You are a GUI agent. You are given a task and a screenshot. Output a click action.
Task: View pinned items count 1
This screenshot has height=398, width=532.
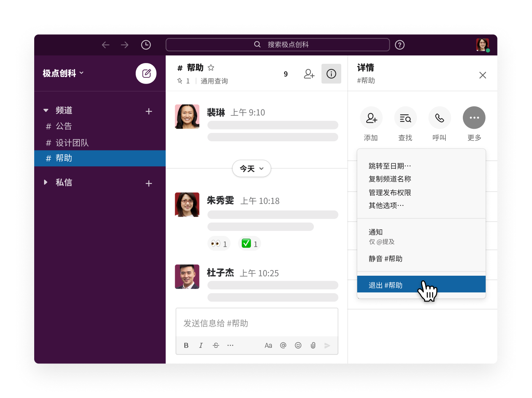point(184,81)
